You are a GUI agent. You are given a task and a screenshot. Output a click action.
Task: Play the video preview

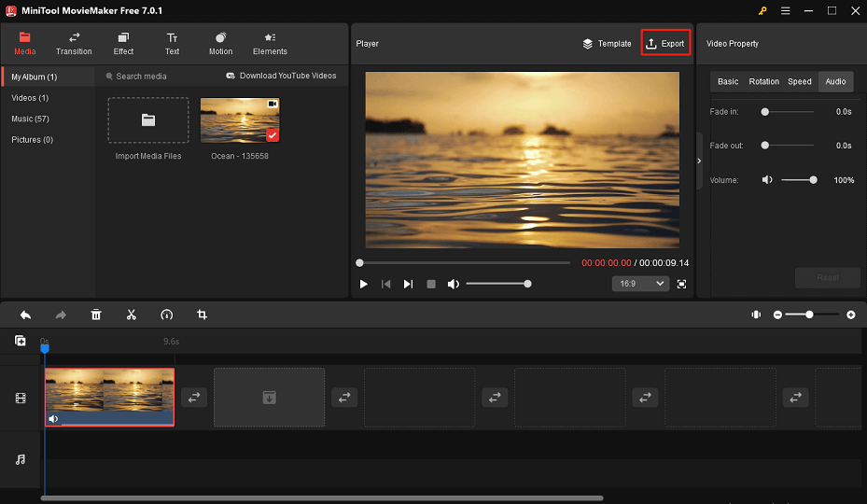363,284
